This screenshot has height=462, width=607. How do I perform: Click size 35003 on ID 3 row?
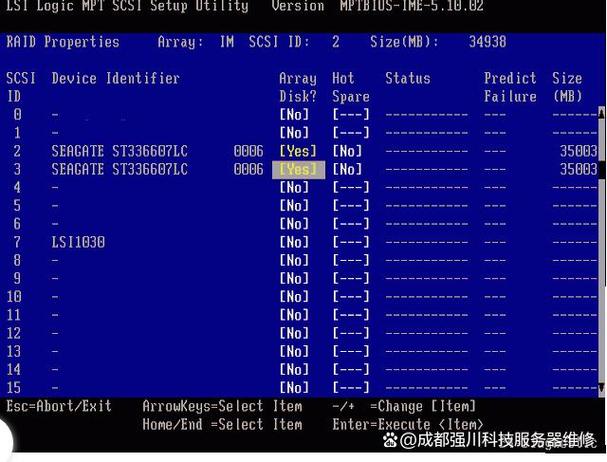point(578,170)
